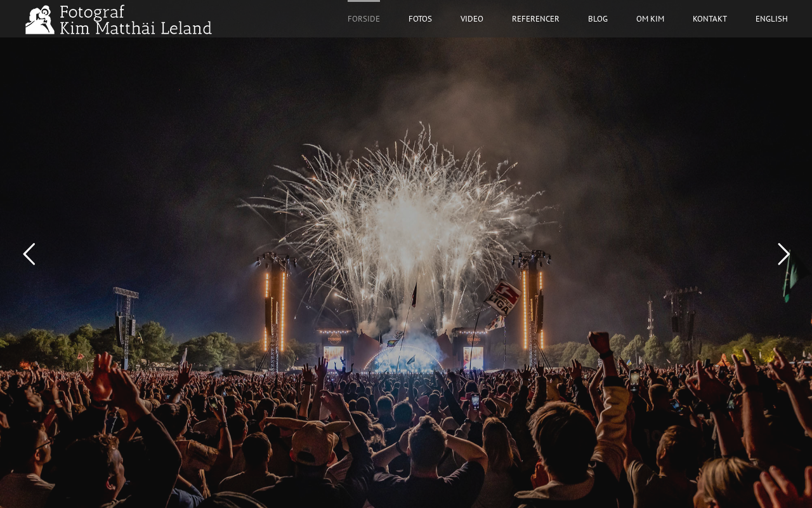
Task: Open the FORSIDE menu item
Action: coord(363,19)
